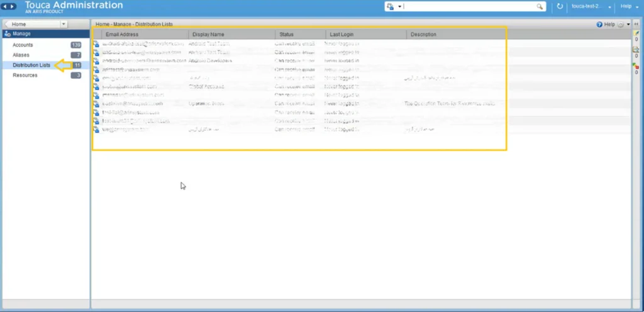
Task: Click the 139 count badge beside Accounts
Action: (75, 45)
